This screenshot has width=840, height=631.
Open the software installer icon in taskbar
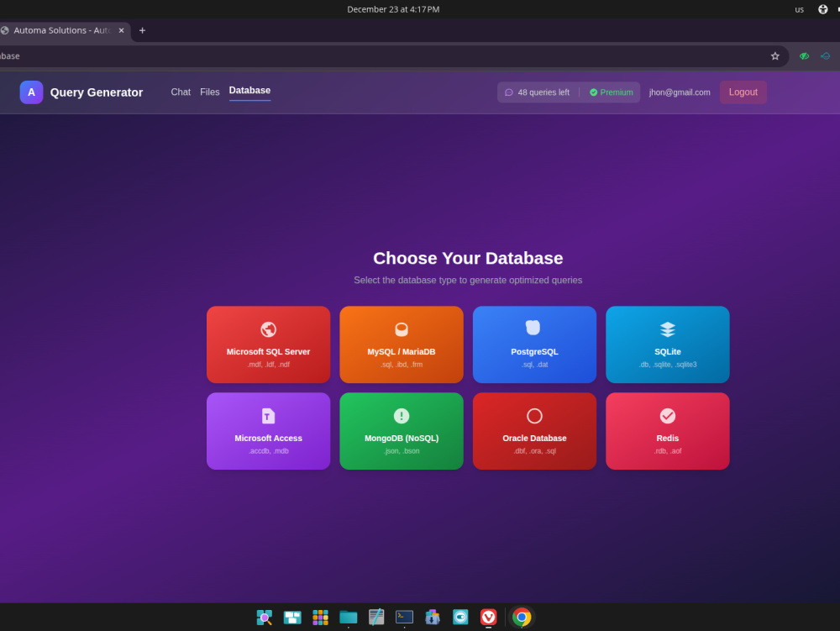coord(433,617)
